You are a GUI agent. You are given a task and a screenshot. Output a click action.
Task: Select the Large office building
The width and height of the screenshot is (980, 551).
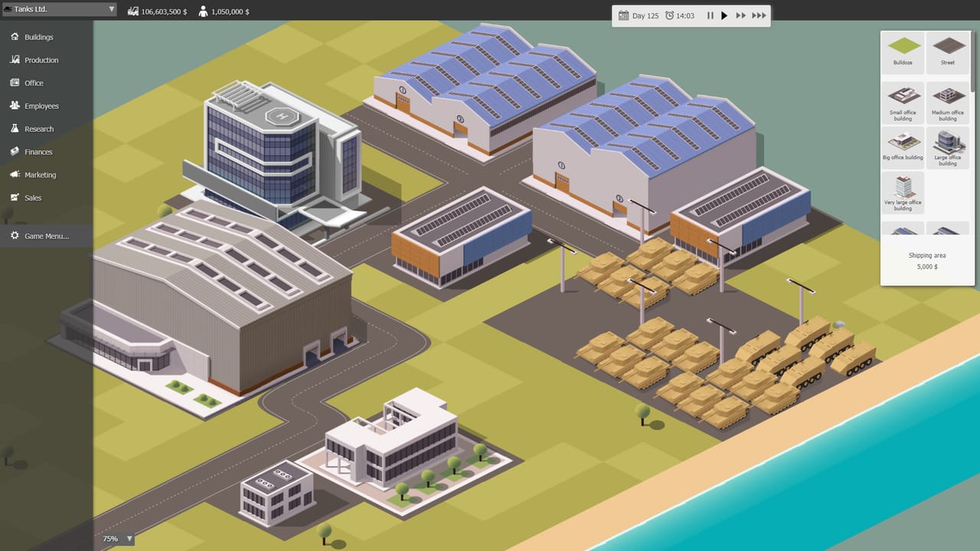coord(948,147)
